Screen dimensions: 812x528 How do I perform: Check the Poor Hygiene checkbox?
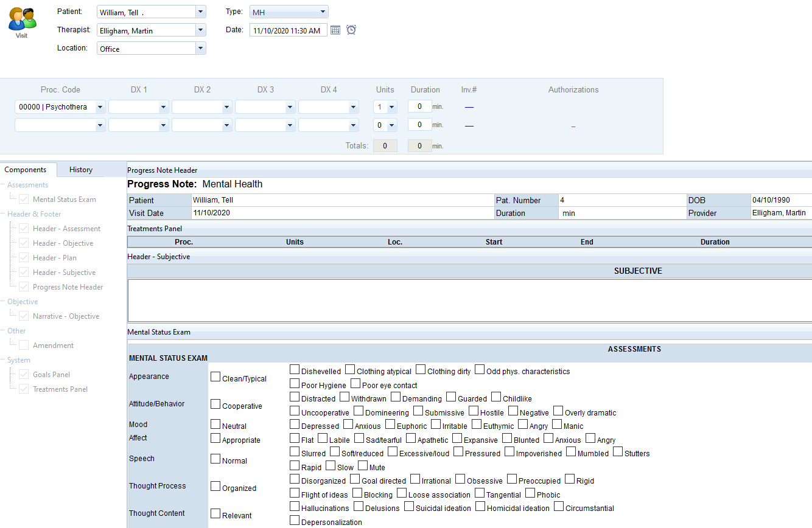pos(295,384)
